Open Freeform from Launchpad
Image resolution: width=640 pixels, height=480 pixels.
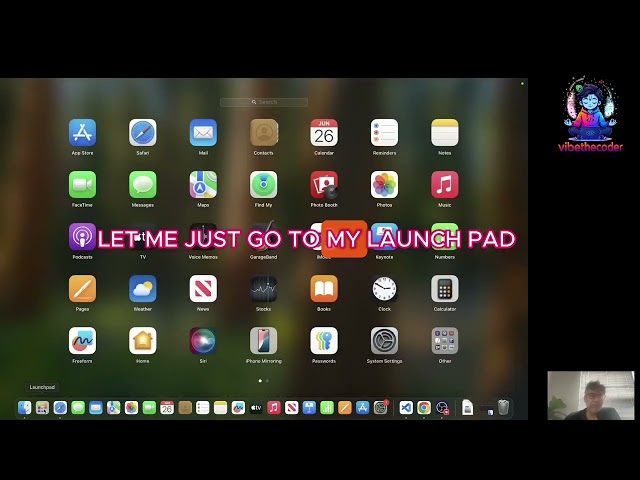(82, 340)
